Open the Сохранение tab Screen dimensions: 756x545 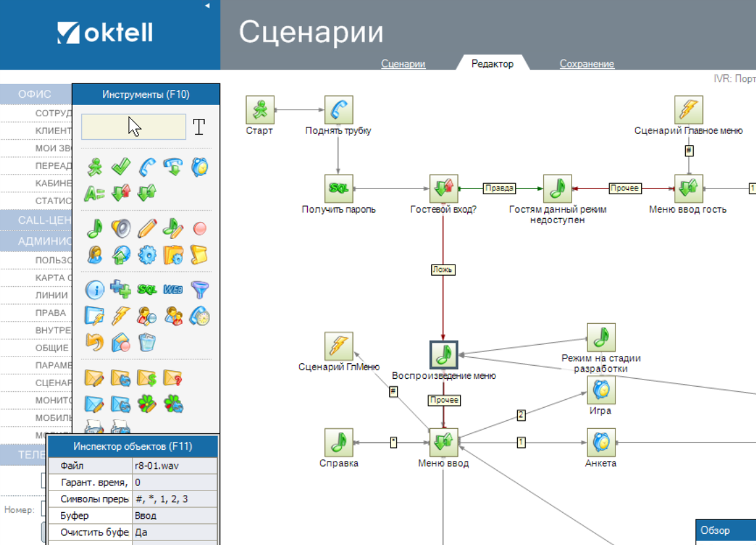(x=587, y=64)
